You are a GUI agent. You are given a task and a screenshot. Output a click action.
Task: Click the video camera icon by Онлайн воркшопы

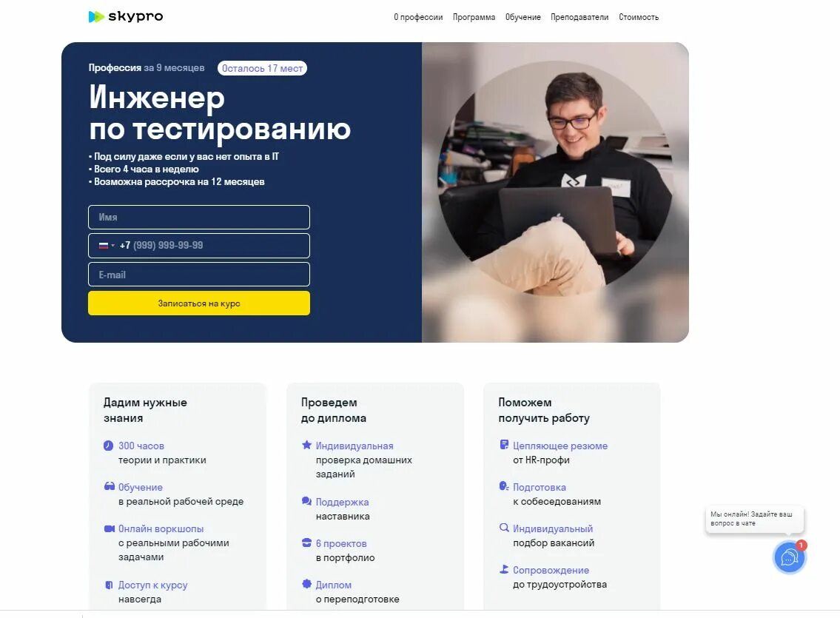pos(110,528)
